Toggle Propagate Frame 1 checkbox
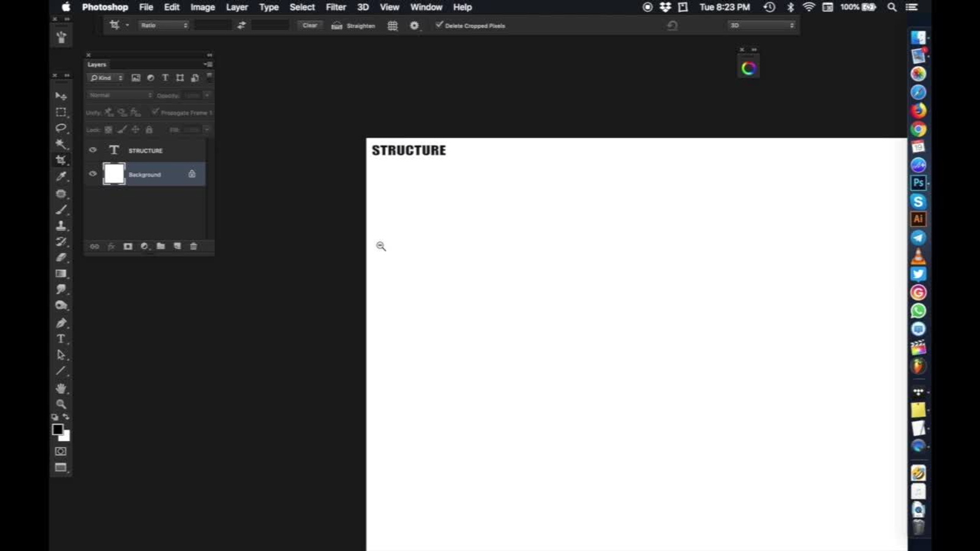This screenshot has height=551, width=980. 155,112
